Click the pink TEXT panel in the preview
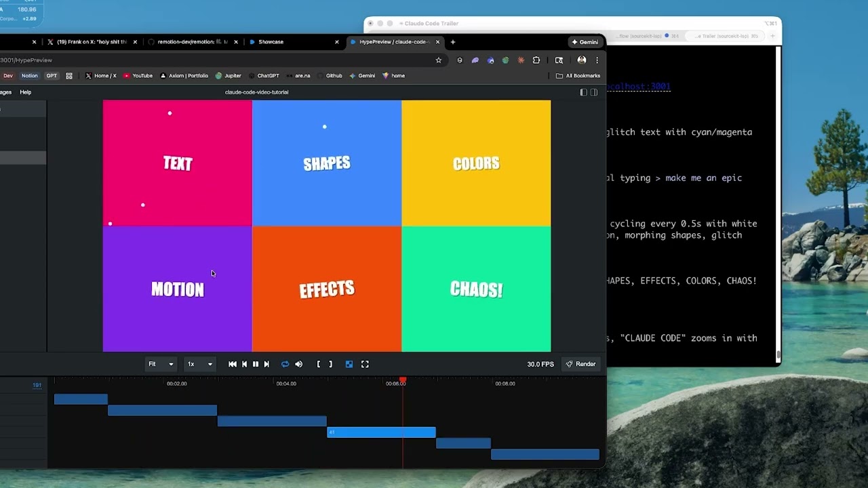 pyautogui.click(x=178, y=163)
